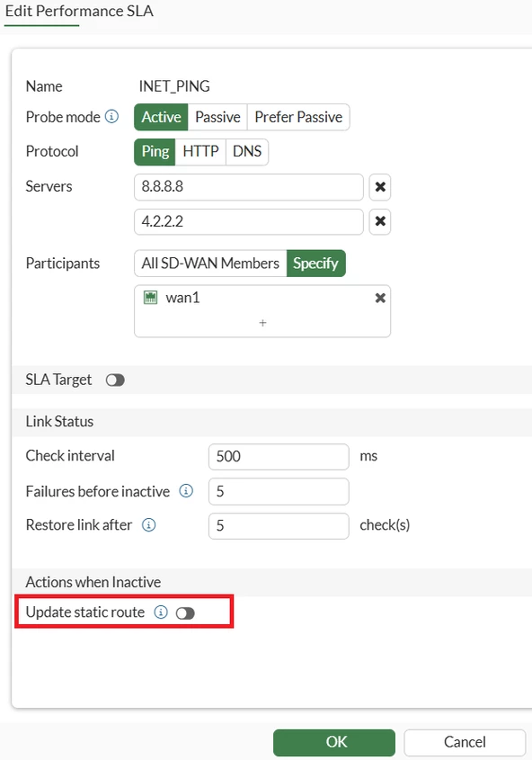
Task: Select Active probe mode
Action: tap(161, 117)
